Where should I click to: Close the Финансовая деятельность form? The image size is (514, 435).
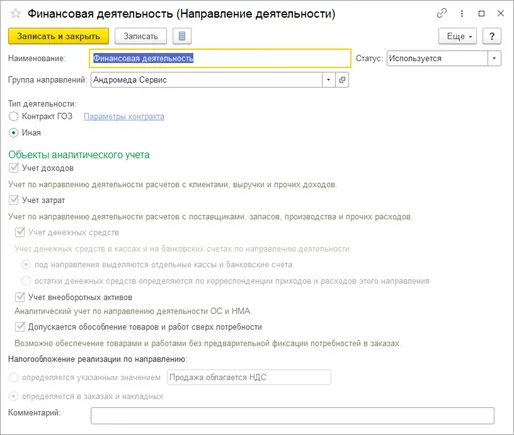(500, 13)
